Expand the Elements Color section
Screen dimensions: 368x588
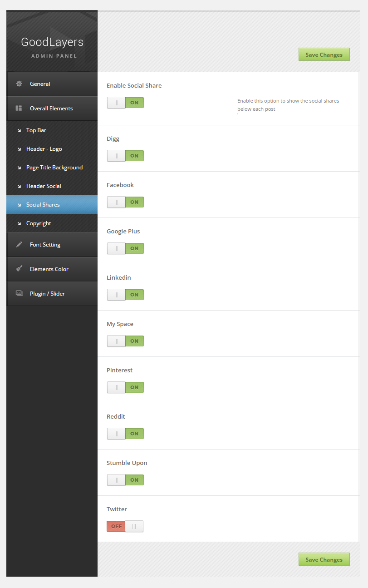(49, 269)
